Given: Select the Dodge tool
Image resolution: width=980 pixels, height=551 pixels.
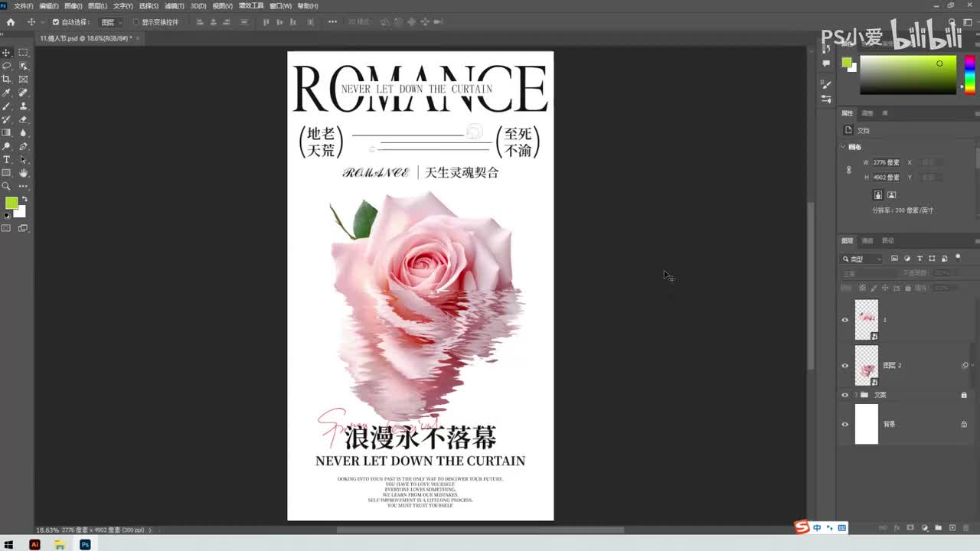Looking at the screenshot, I should pyautogui.click(x=6, y=146).
